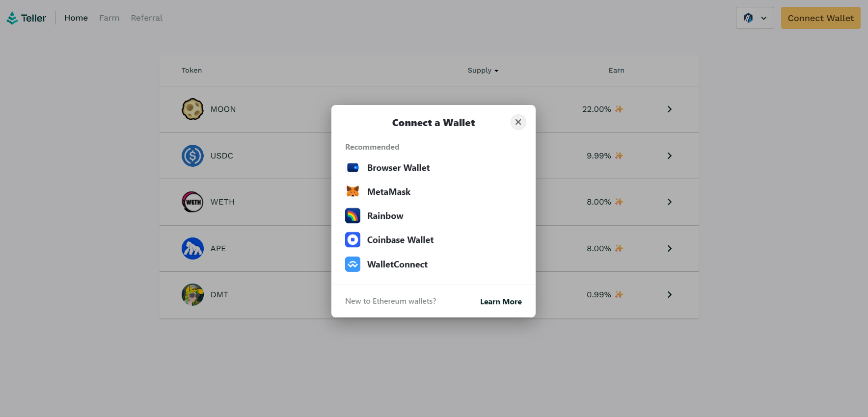Expand the WETH row chevron
Screen dimensions: 868x417
point(669,202)
